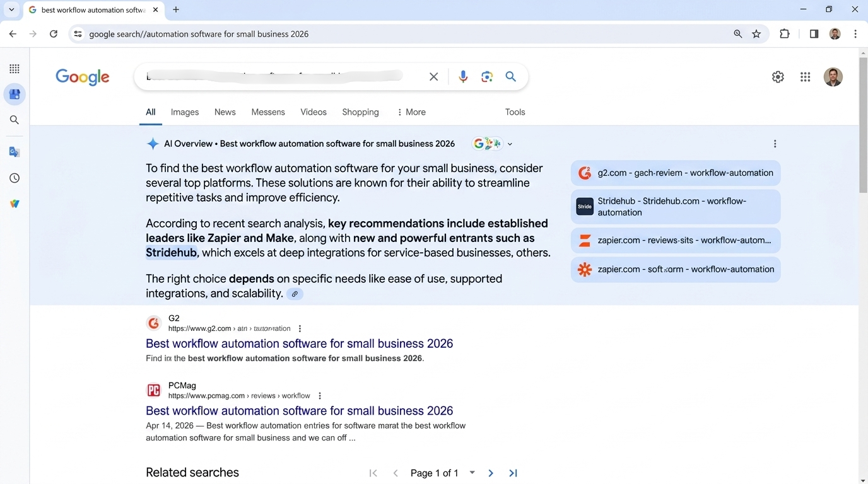Viewport: 868px width, 484px height.
Task: Open the Google apps grid beside the gear
Action: click(806, 77)
